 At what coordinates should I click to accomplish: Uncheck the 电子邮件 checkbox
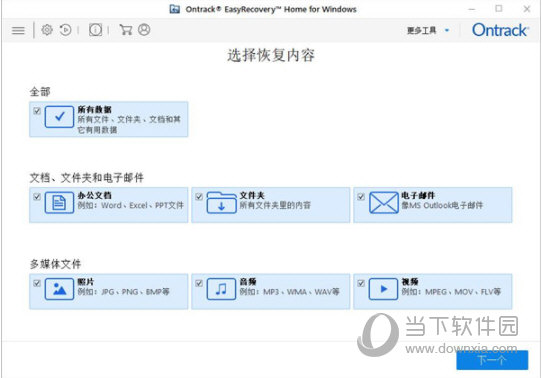[361, 197]
